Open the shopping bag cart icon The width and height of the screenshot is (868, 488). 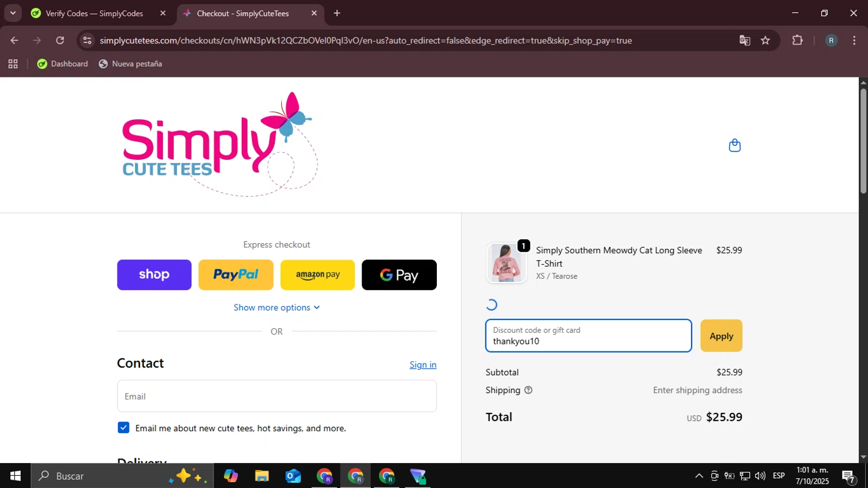point(734,145)
